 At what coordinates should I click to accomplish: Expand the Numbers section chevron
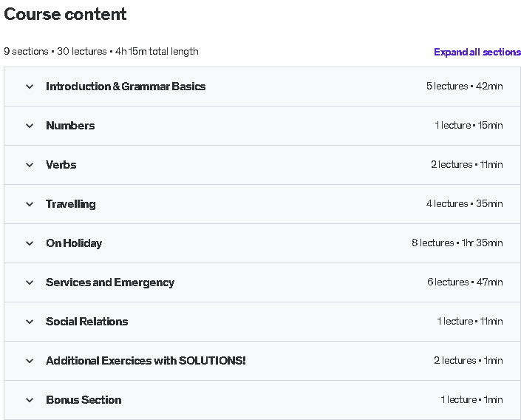tap(30, 126)
